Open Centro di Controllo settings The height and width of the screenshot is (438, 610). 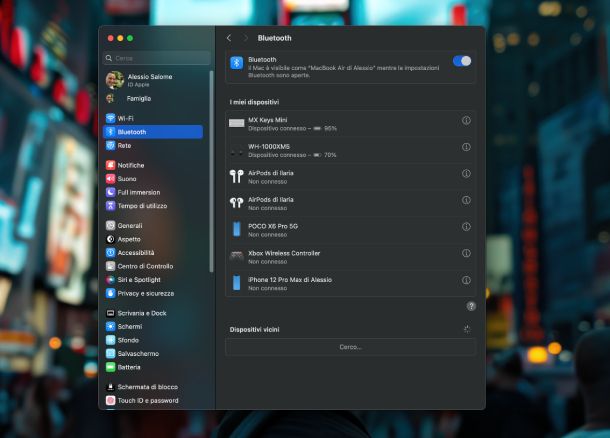153,266
